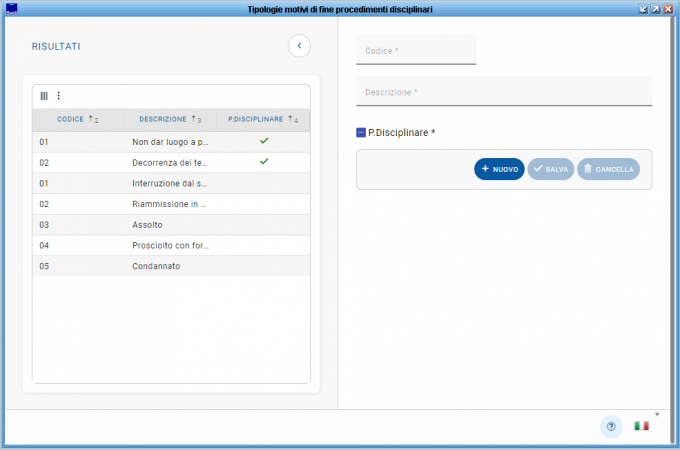The image size is (680, 450).
Task: Click the checkmark in row Non dar luogo
Action: coord(264,141)
